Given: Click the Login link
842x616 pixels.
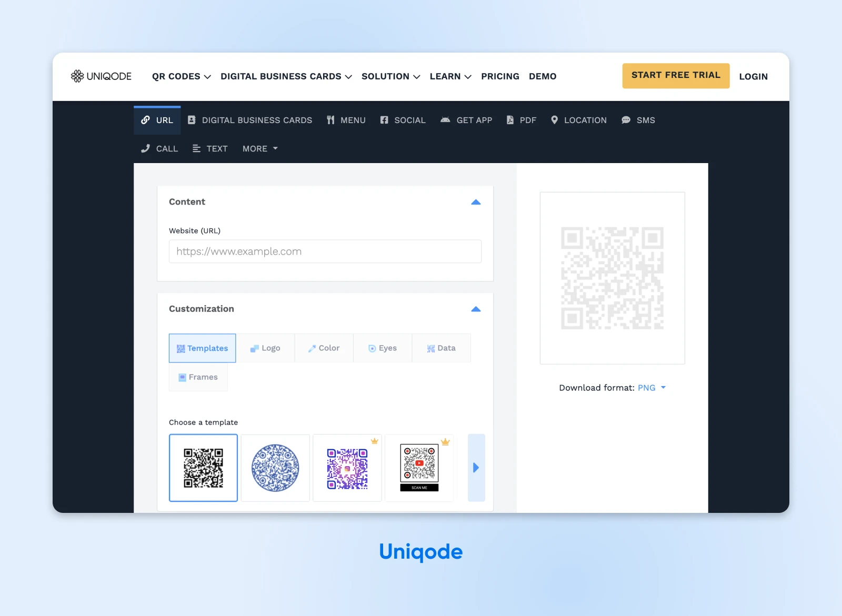Looking at the screenshot, I should (x=753, y=76).
